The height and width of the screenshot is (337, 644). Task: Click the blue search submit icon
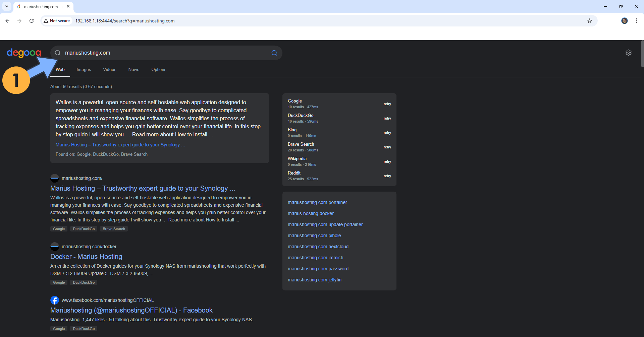click(x=274, y=53)
